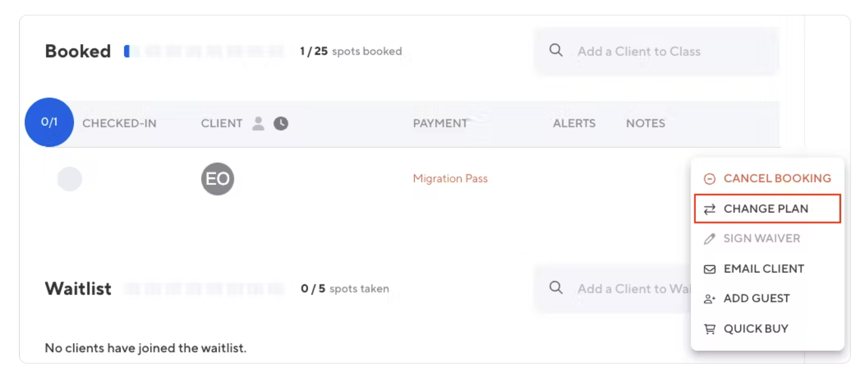The width and height of the screenshot is (868, 387).
Task: Open the EO client avatar
Action: point(217,179)
